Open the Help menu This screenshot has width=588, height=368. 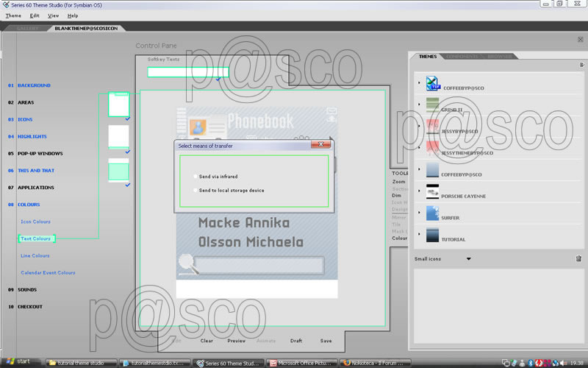click(73, 15)
